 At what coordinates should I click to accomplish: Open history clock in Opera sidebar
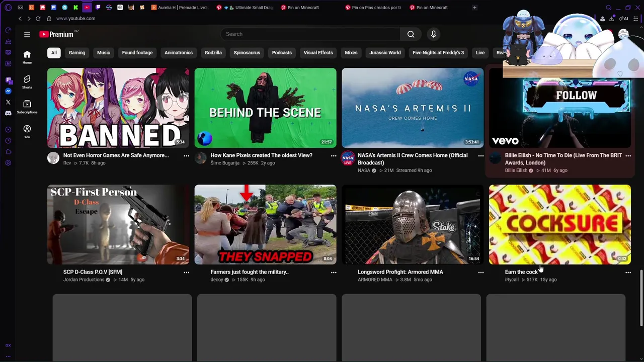tap(8, 141)
